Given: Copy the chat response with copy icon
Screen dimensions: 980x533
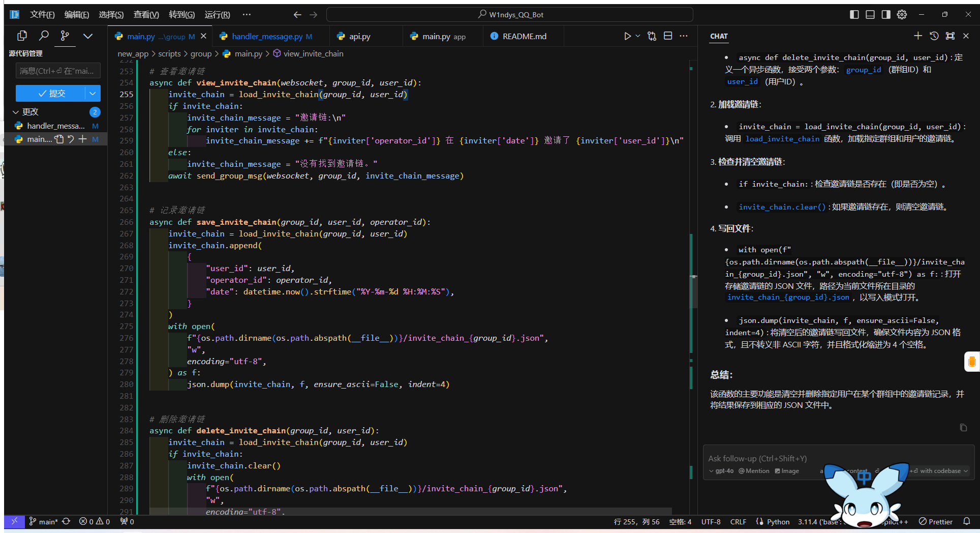Looking at the screenshot, I should [x=963, y=428].
